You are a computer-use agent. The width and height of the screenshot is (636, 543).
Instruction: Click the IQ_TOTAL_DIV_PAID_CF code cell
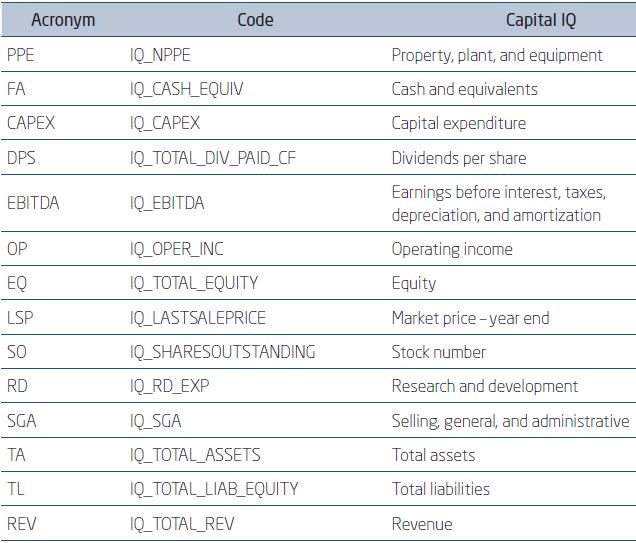click(x=212, y=158)
